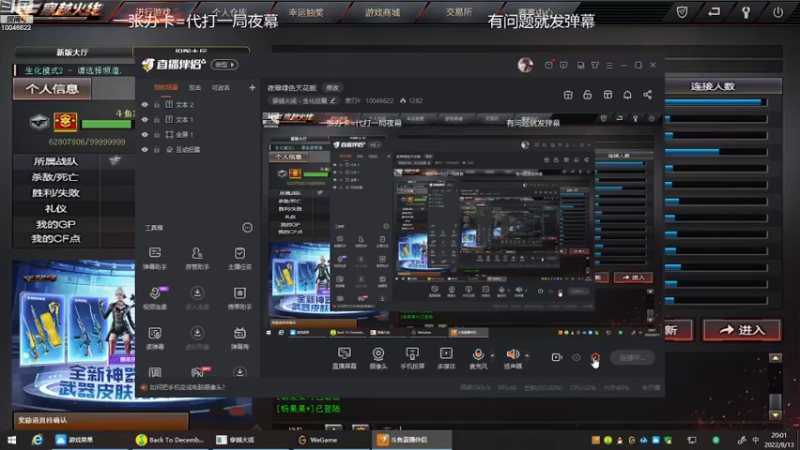The width and height of the screenshot is (800, 450).
Task: Click the 进入 button in game client
Action: pos(742,330)
